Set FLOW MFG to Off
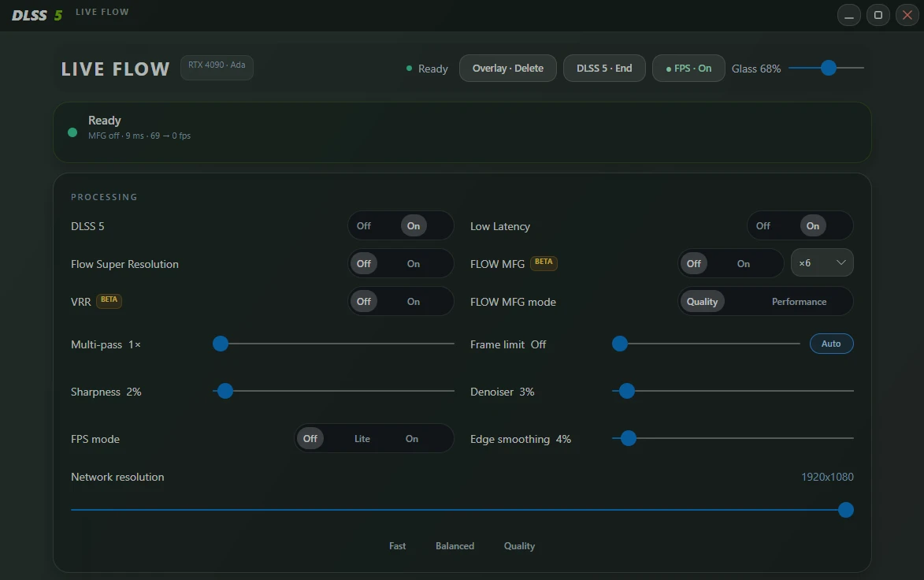 [x=693, y=263]
